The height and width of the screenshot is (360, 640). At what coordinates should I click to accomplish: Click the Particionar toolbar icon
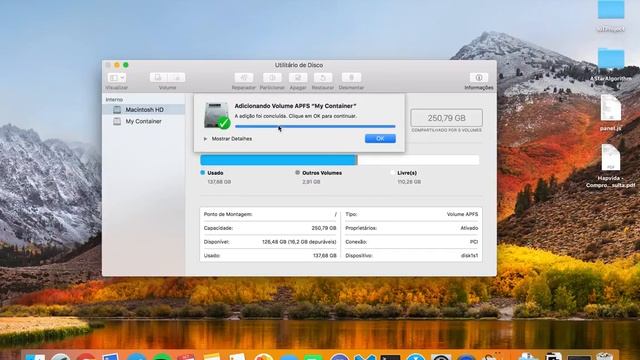coord(272,78)
